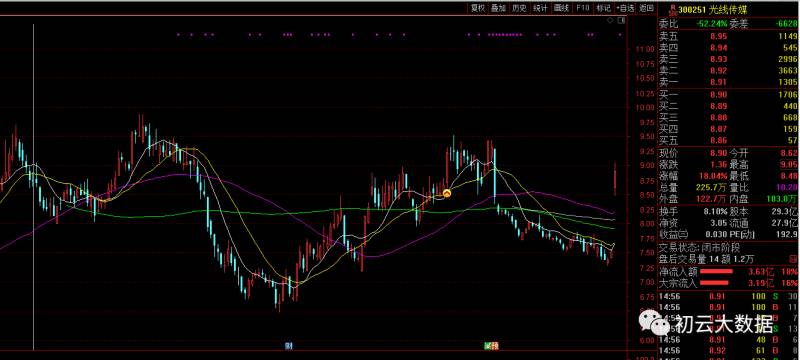Click the diamond icon above chart
Image resolution: width=800 pixels, height=360 pixels.
click(610, 20)
